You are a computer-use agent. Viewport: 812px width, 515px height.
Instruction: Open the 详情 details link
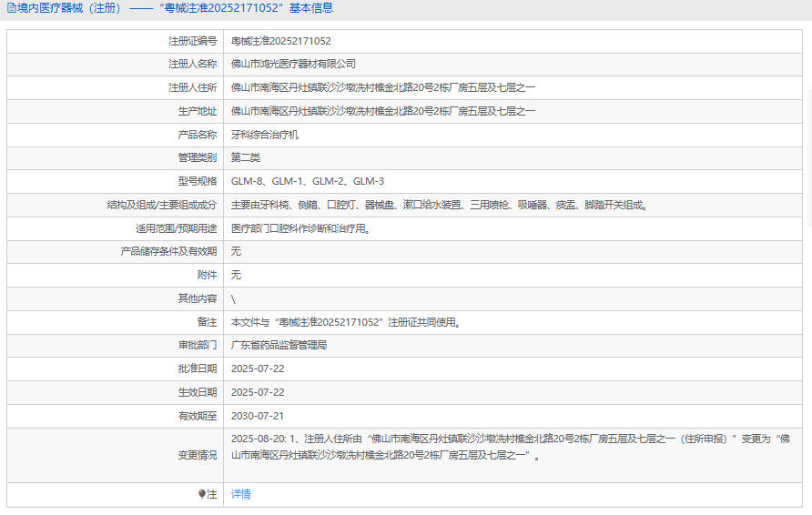click(240, 494)
